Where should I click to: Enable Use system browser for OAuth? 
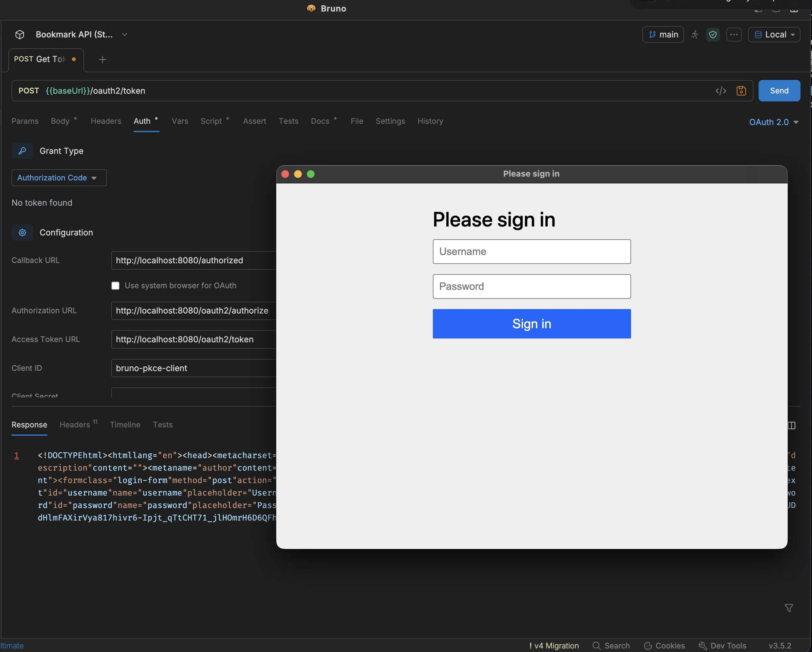[115, 286]
